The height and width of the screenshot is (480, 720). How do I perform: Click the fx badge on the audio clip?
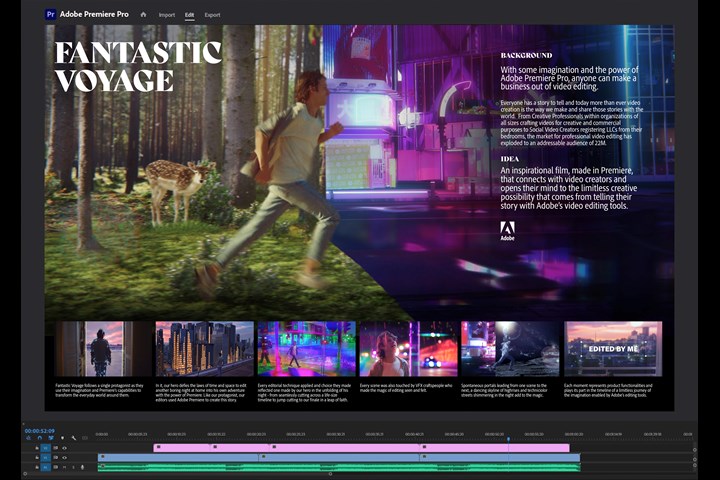103,465
